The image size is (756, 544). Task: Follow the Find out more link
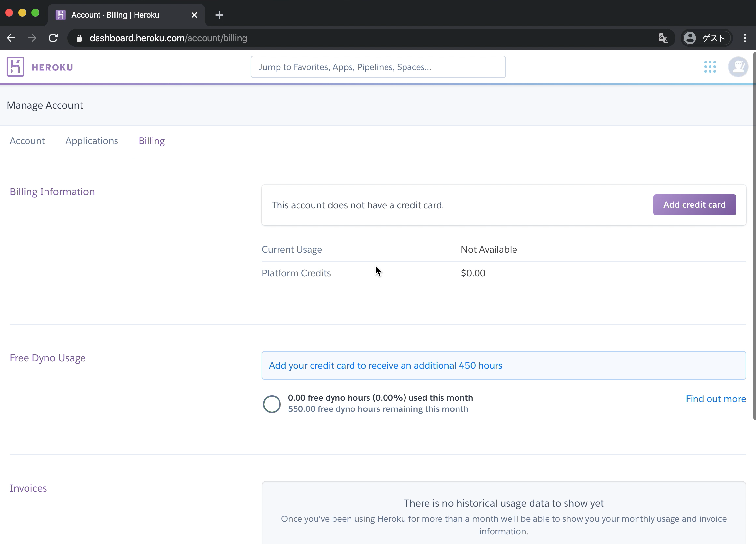pyautogui.click(x=716, y=399)
